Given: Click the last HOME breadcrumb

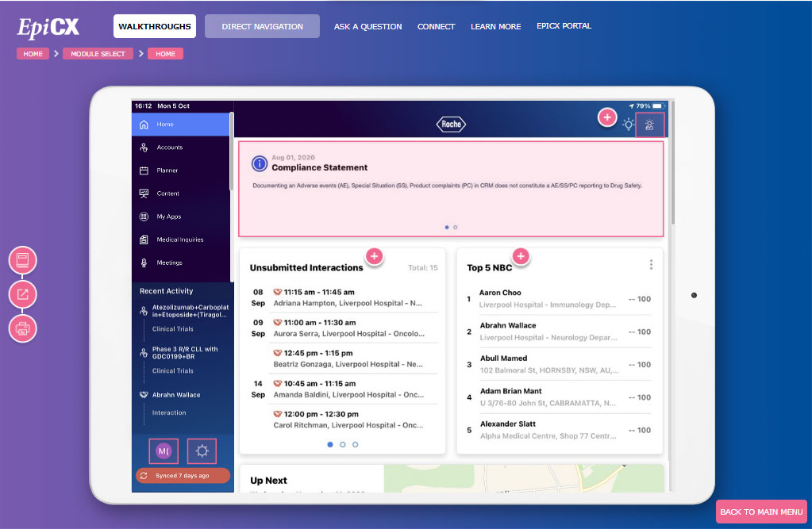Looking at the screenshot, I should pos(165,54).
